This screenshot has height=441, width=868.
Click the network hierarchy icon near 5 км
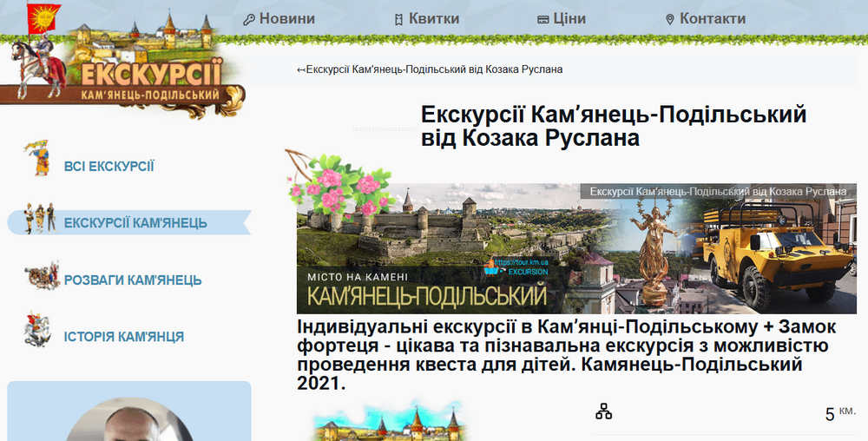point(604,411)
